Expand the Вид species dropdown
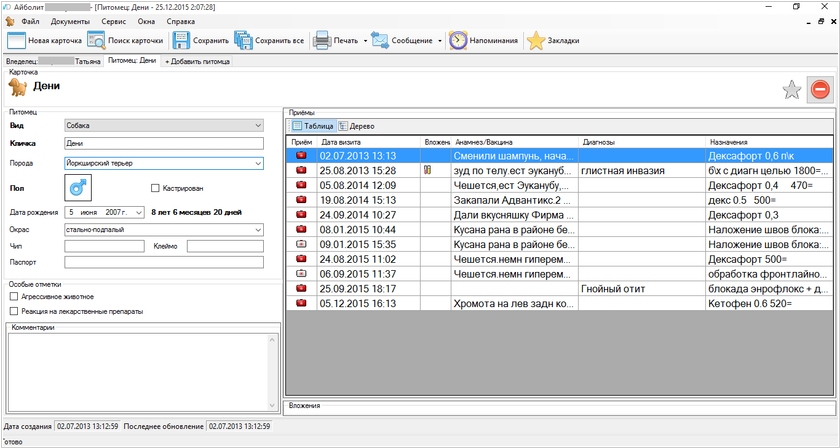 pyautogui.click(x=258, y=126)
